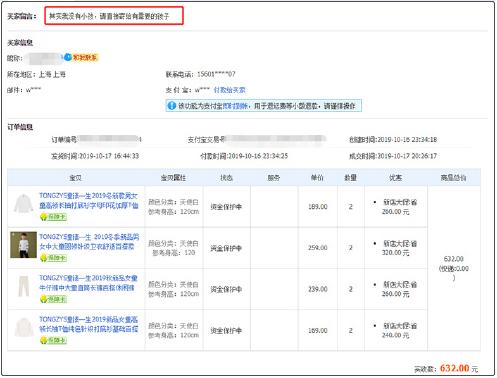Open the 付款给买家 link

coord(229,90)
